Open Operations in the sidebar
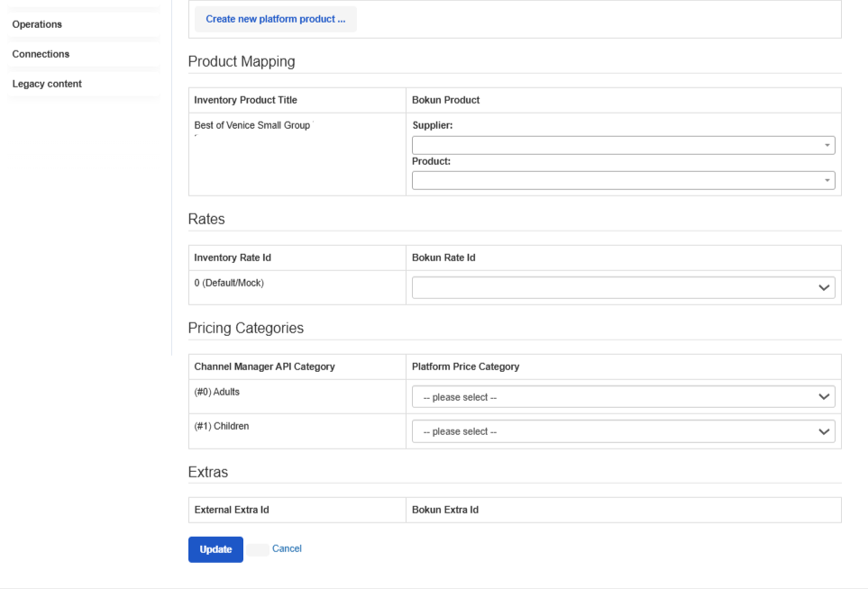Screen dimensions: 868x589 (37, 24)
